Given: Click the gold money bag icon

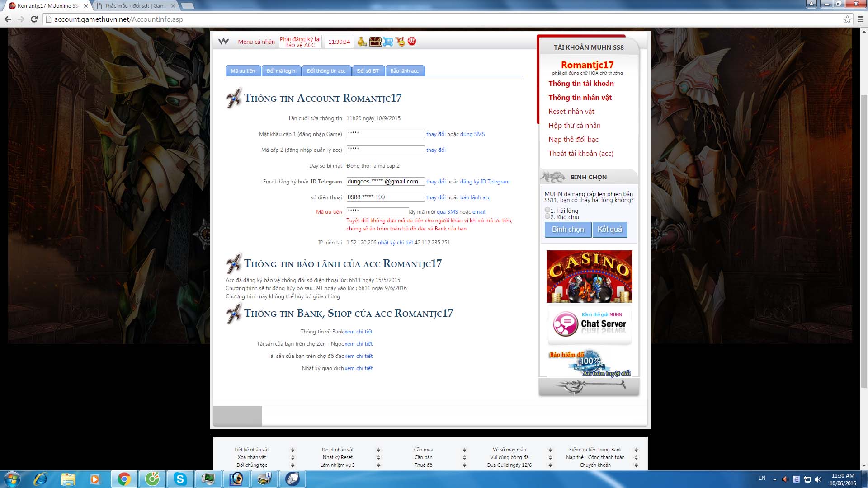Looking at the screenshot, I should click(x=362, y=42).
